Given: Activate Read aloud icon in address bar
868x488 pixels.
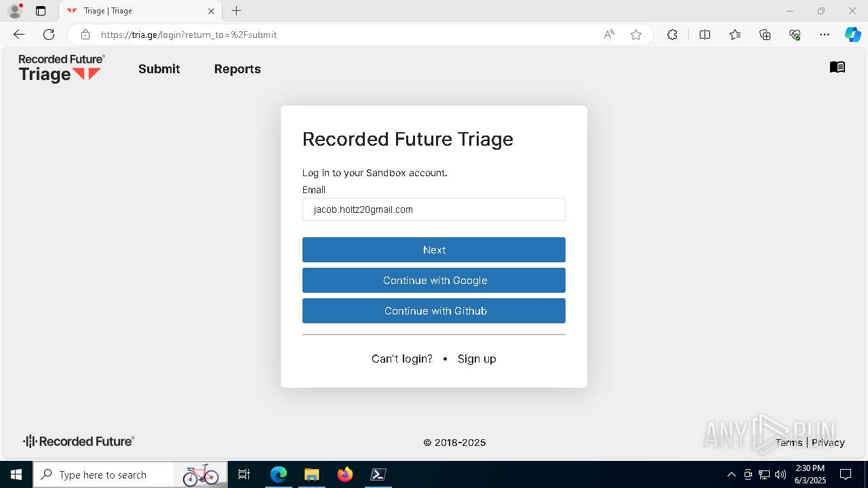Looking at the screenshot, I should point(609,35).
